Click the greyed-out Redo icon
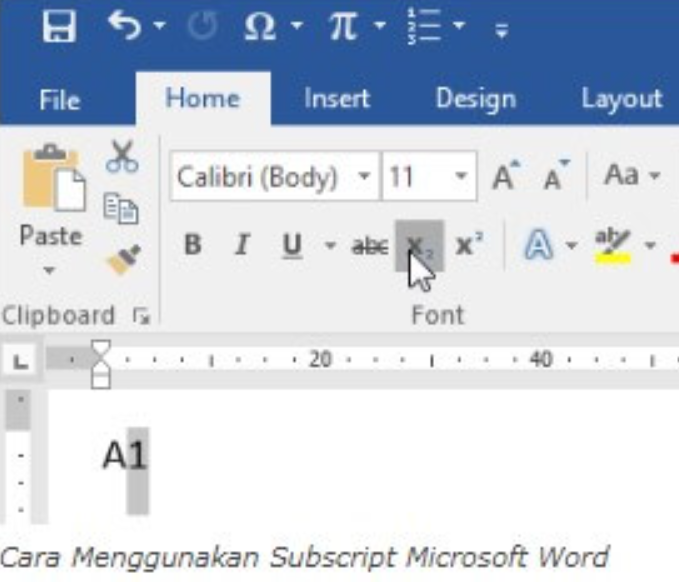The height and width of the screenshot is (582, 679). (202, 25)
